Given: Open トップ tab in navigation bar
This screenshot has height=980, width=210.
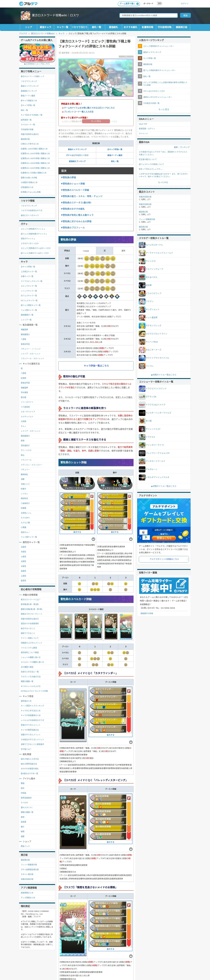Looking at the screenshot, I should coord(29,27).
